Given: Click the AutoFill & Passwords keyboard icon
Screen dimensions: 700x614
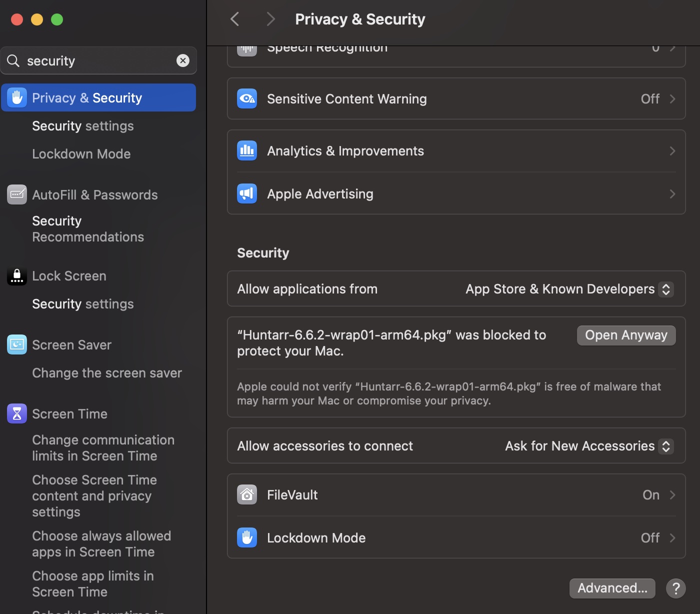Looking at the screenshot, I should pos(17,194).
